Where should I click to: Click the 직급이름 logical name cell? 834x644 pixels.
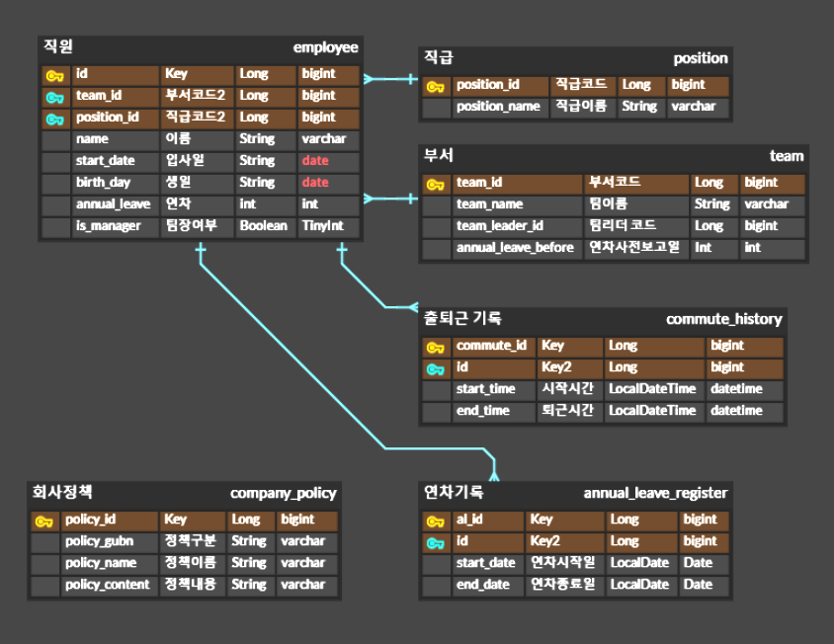[x=583, y=108]
